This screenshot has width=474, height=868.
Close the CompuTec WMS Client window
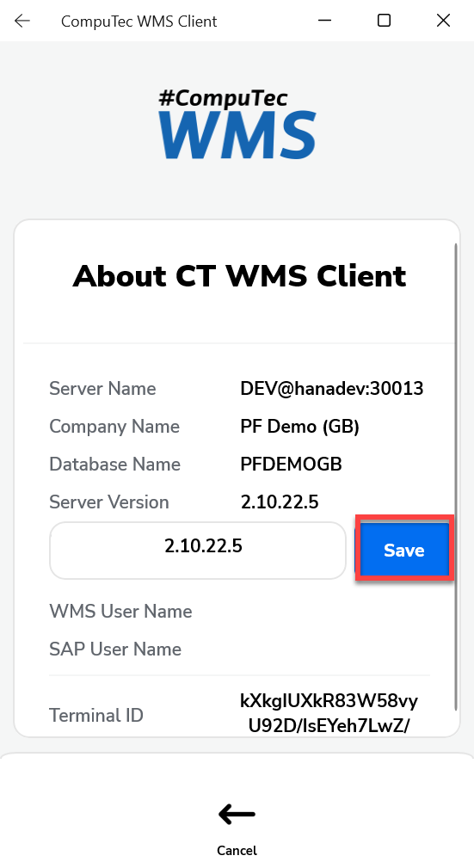click(443, 21)
